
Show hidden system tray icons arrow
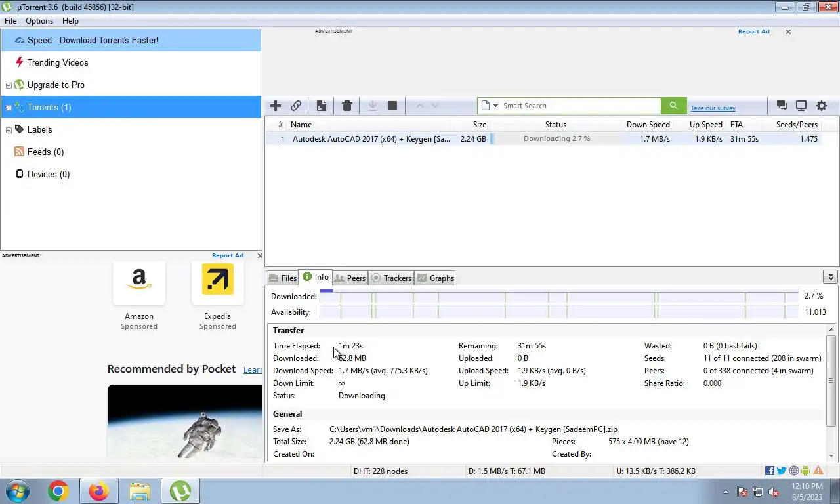[726, 492]
